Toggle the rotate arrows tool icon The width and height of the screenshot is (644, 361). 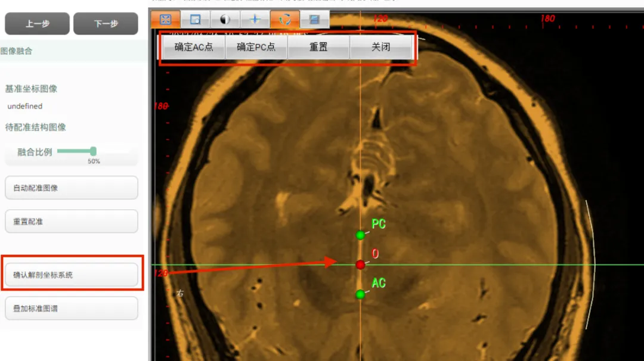pyautogui.click(x=284, y=19)
